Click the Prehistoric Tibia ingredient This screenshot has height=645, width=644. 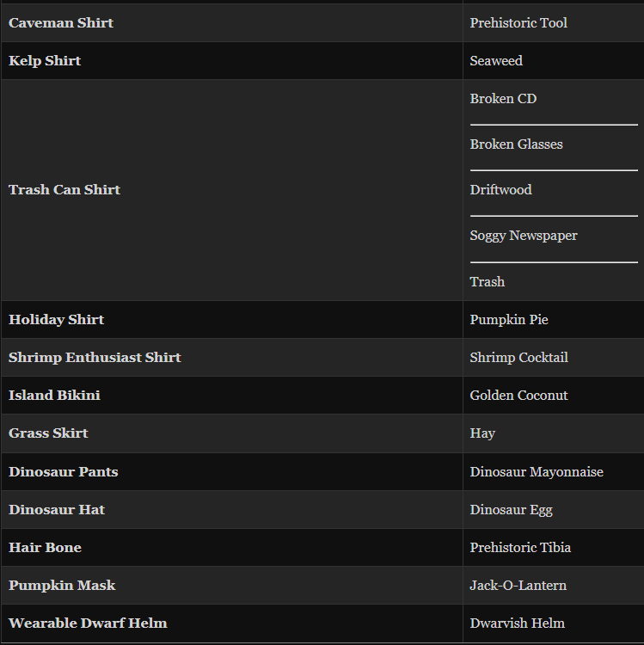pyautogui.click(x=520, y=548)
